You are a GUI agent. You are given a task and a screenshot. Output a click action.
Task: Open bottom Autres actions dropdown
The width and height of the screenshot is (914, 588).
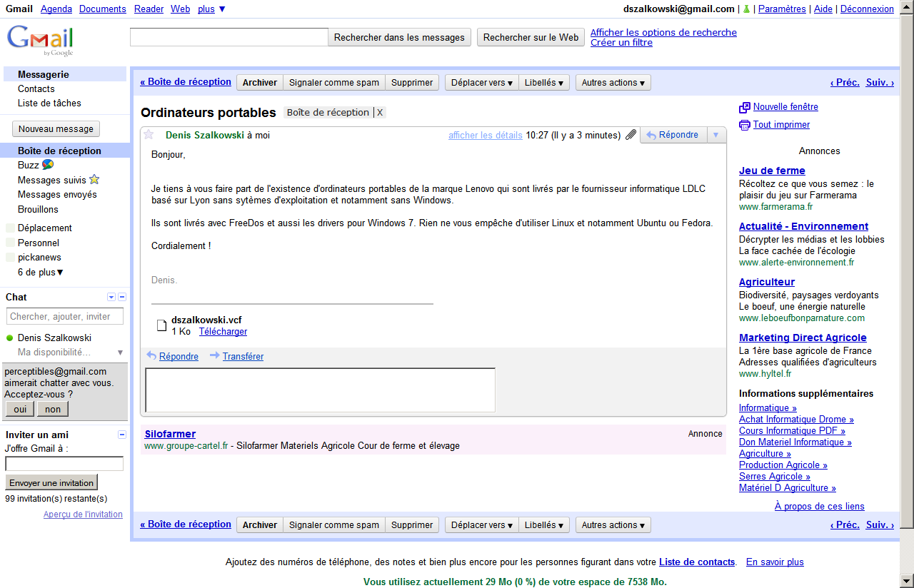(x=613, y=525)
